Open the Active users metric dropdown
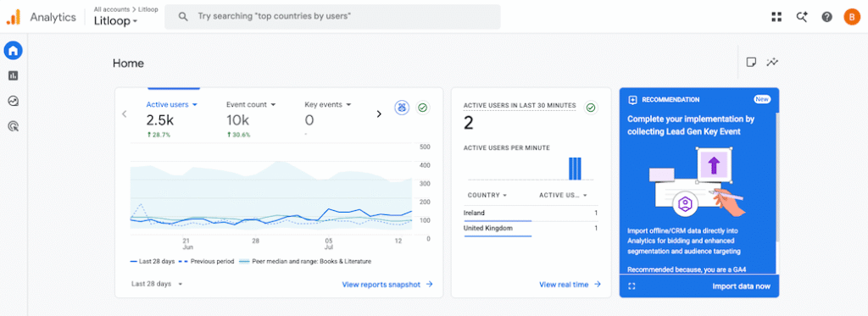Image resolution: width=868 pixels, height=316 pixels. (172, 104)
